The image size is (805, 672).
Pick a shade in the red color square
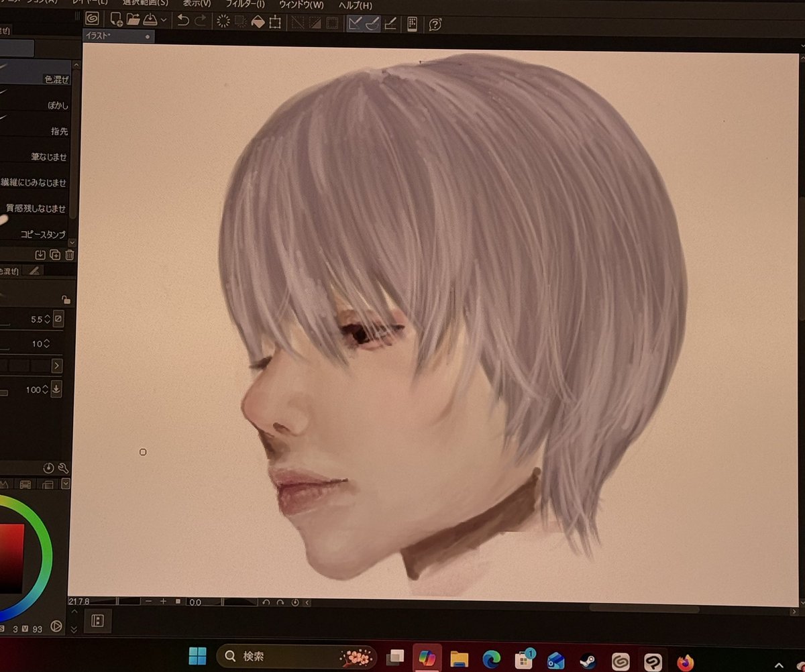click(11, 558)
